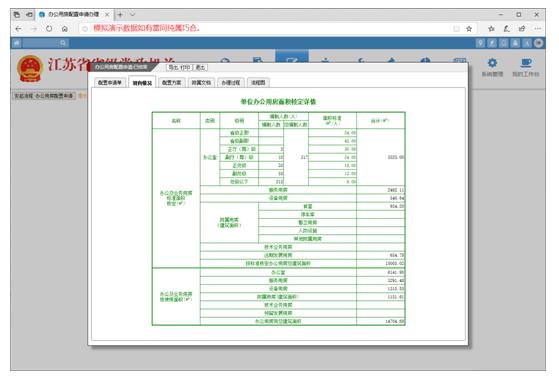Screen dimensions: 559x380
Task: Open the browser more options ellipsis
Action: 538,29
